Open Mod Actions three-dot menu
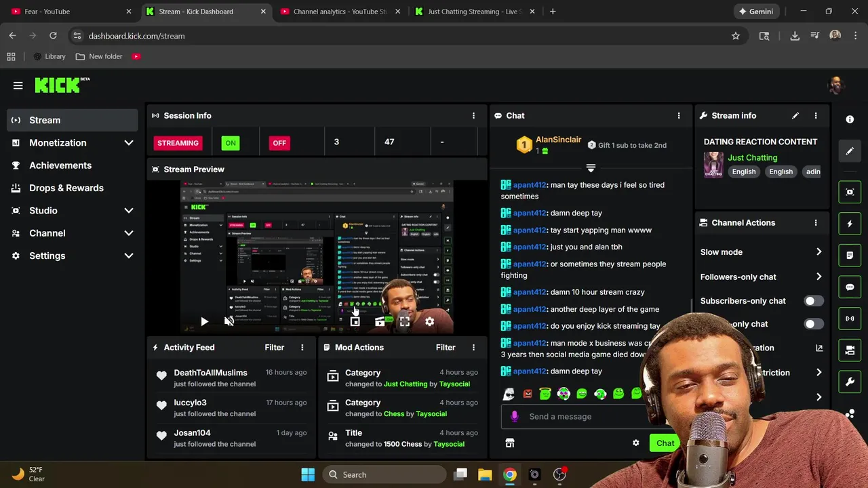The image size is (868, 488). click(473, 348)
